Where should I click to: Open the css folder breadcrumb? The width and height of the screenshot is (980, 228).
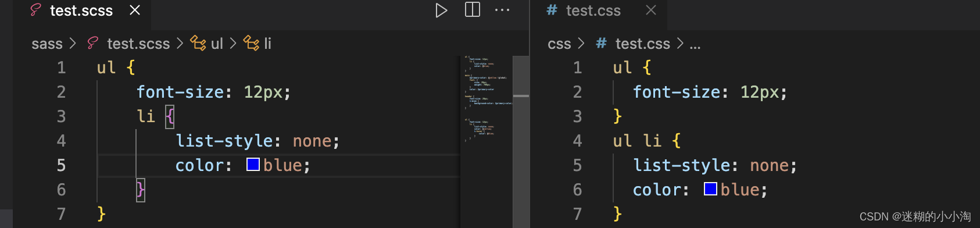(x=559, y=44)
